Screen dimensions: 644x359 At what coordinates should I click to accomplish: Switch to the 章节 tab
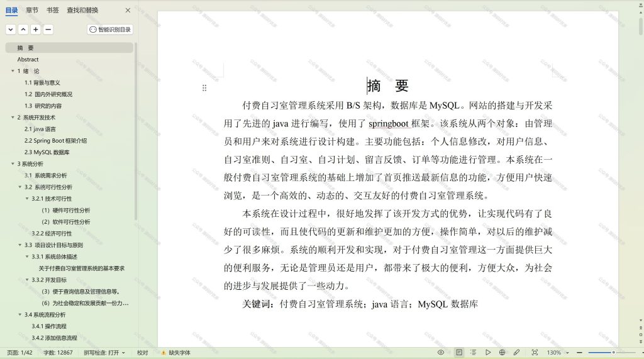tap(32, 10)
